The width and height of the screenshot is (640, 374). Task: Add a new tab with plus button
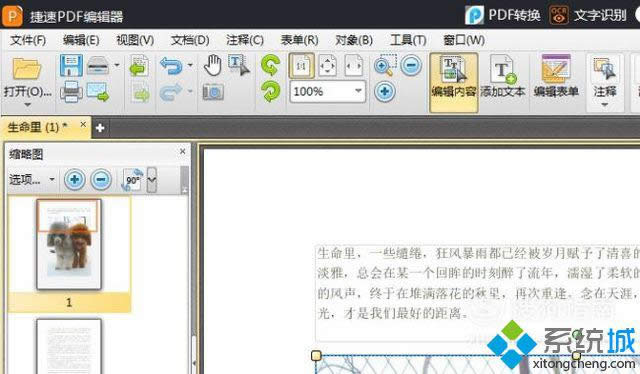tap(100, 128)
